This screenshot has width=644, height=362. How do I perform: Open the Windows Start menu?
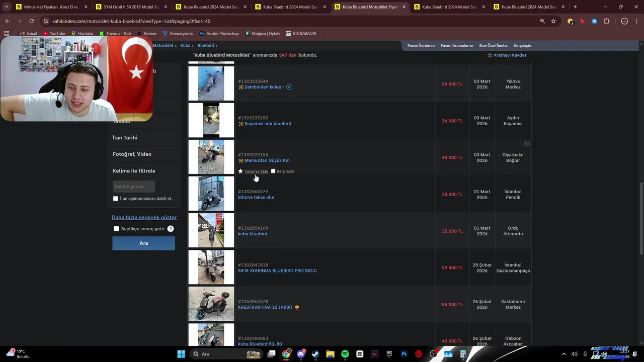[181, 354]
